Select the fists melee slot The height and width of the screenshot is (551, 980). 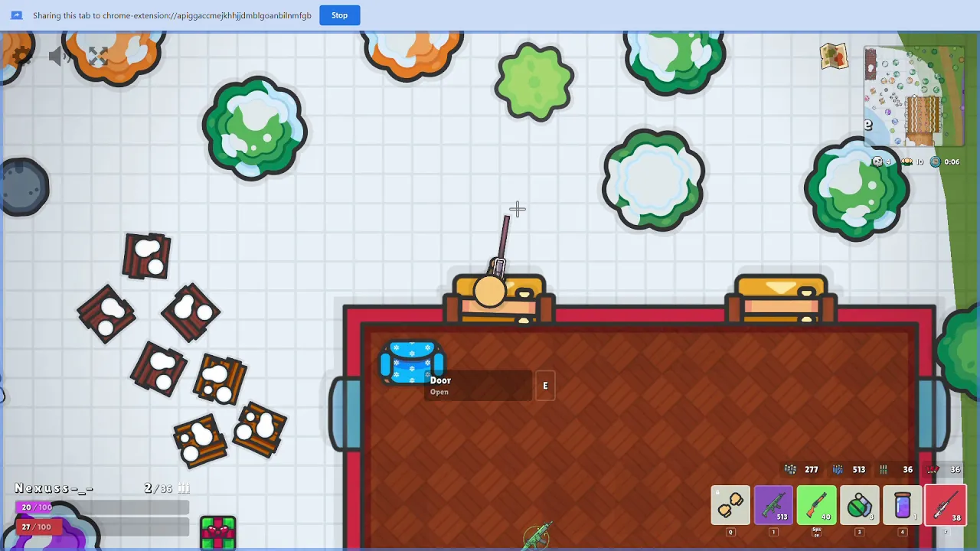tap(730, 505)
